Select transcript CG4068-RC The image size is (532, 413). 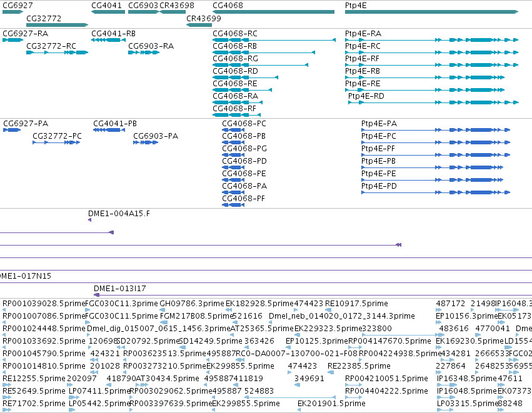coord(274,40)
